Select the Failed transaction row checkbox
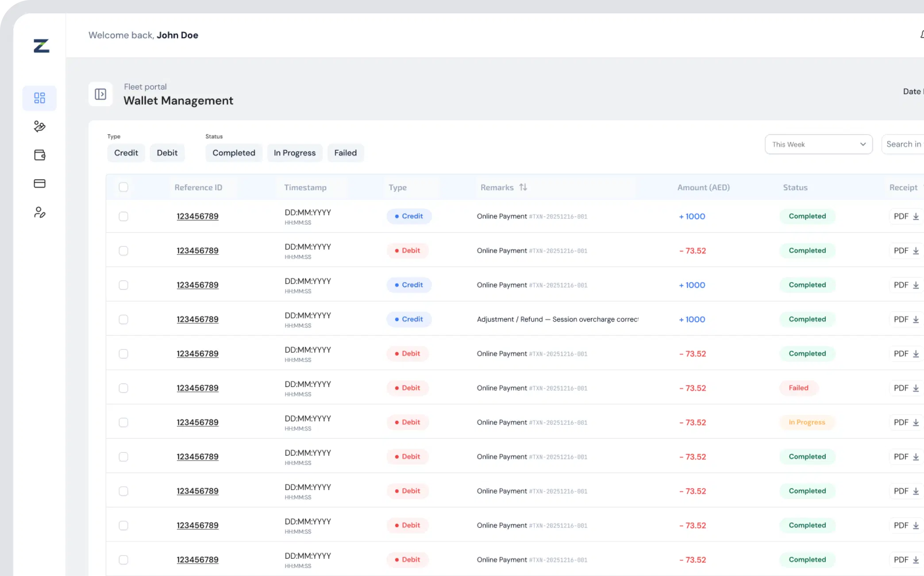This screenshot has width=924, height=576. (123, 388)
